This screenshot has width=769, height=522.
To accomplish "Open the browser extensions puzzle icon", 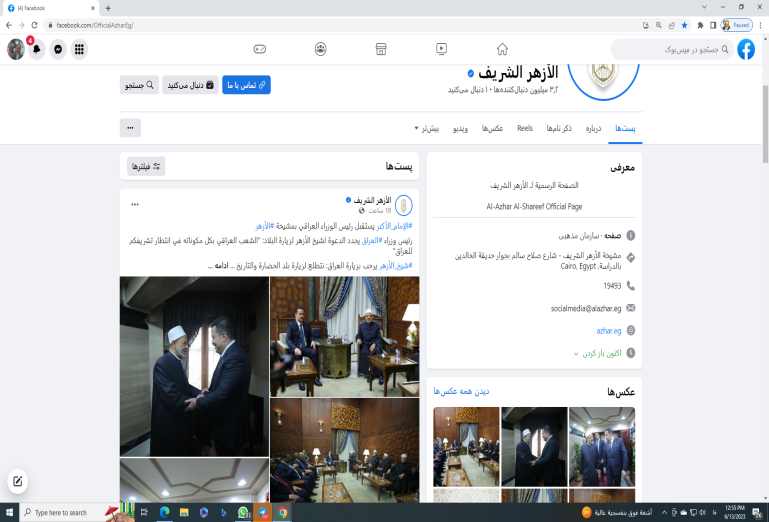I will pos(700,25).
